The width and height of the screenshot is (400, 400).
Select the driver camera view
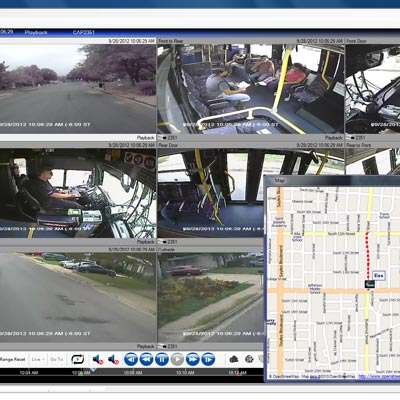[78, 193]
